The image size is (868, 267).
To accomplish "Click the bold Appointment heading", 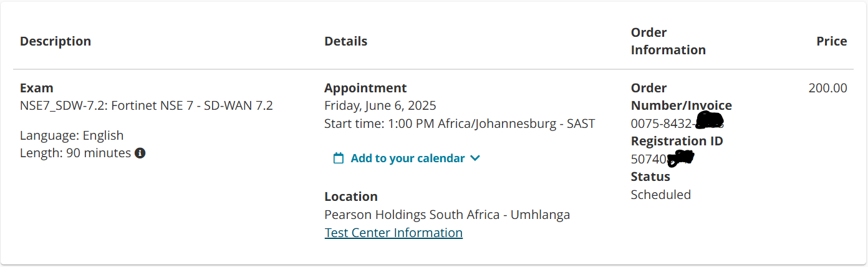I will (365, 88).
